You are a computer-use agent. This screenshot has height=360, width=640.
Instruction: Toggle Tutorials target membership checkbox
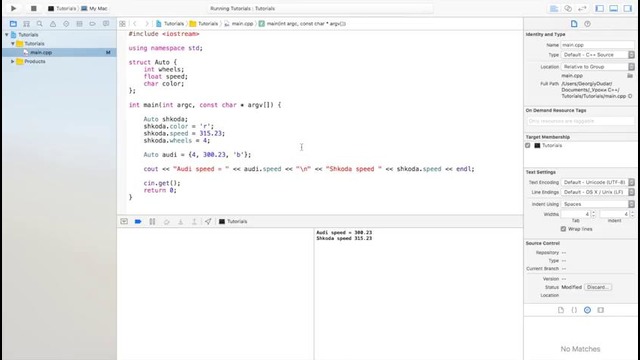pyautogui.click(x=528, y=145)
